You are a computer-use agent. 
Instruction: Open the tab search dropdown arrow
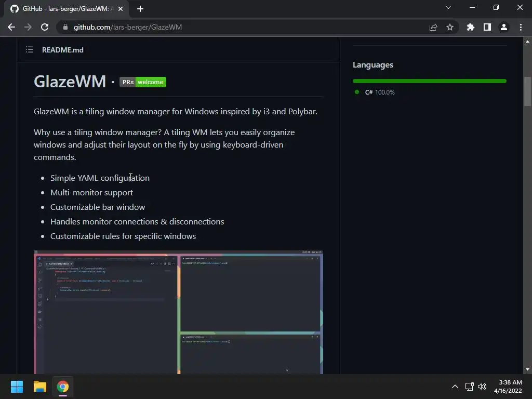[448, 7]
